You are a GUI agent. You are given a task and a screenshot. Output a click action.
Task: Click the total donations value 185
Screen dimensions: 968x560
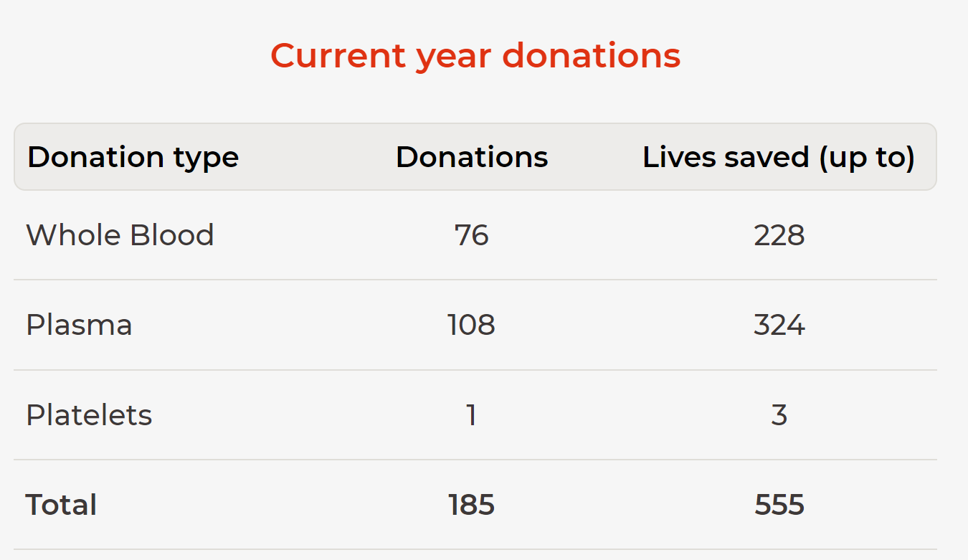pos(472,505)
